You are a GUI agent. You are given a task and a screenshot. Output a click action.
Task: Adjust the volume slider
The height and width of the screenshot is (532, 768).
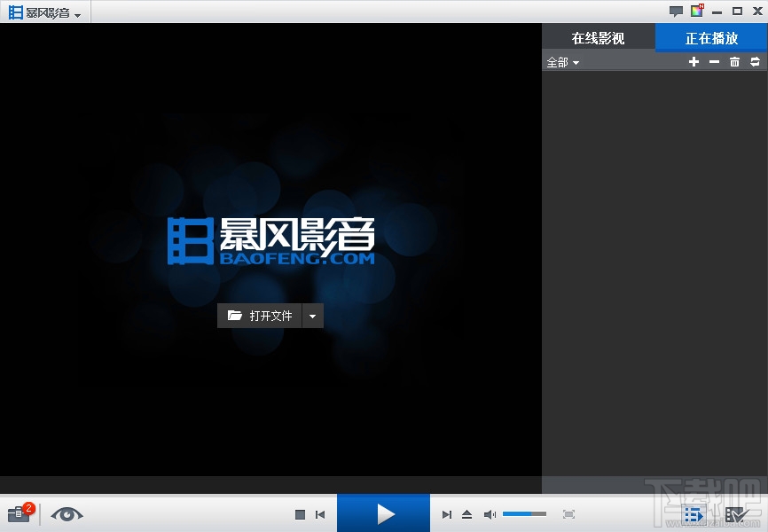[x=524, y=513]
